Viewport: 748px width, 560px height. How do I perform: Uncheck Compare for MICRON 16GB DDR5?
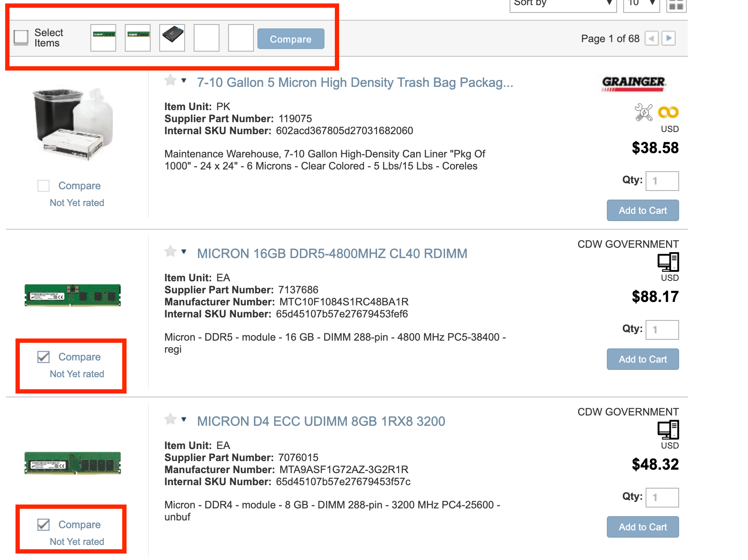tap(43, 357)
